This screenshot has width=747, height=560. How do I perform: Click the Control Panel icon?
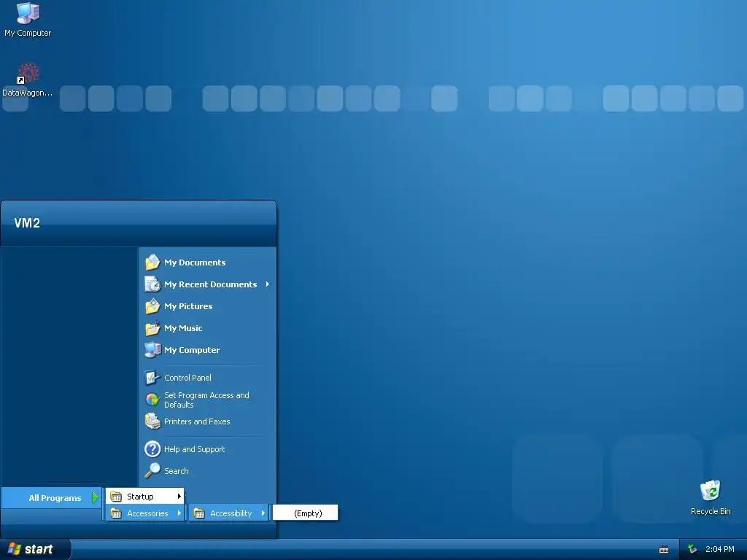[152, 378]
